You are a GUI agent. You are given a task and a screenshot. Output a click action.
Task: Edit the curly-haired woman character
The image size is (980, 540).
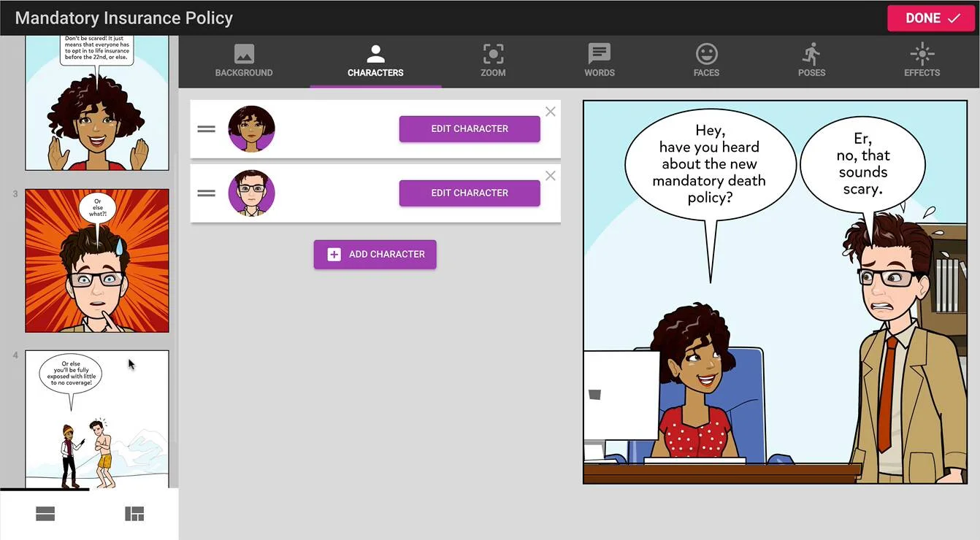(470, 129)
